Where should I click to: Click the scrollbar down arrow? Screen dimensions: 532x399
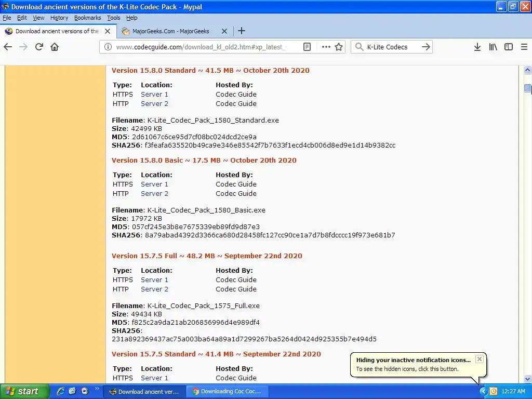[x=527, y=379]
